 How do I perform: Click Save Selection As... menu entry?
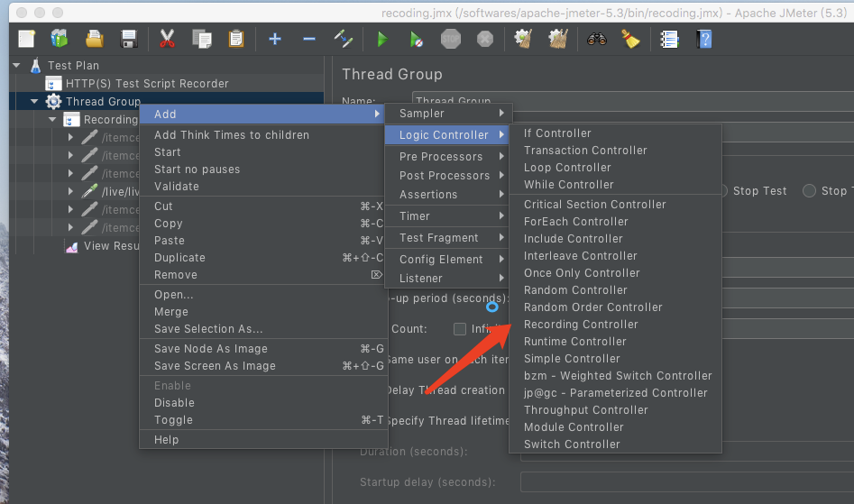(x=263, y=329)
